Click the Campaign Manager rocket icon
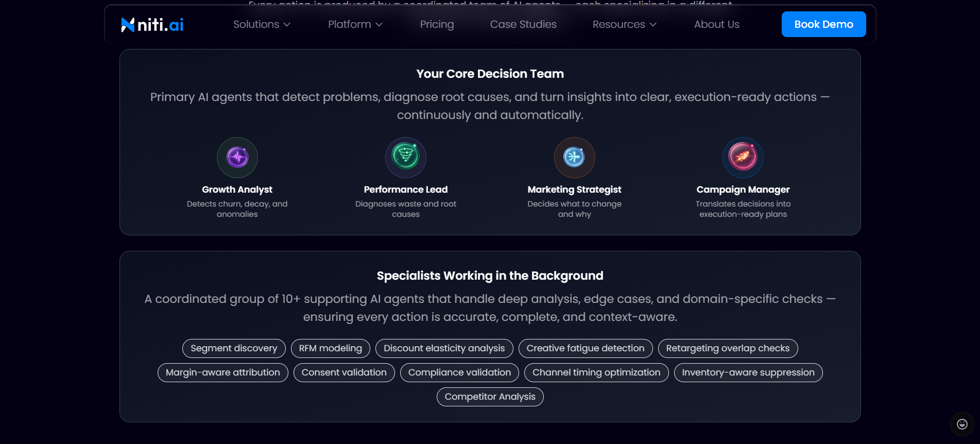 (743, 157)
